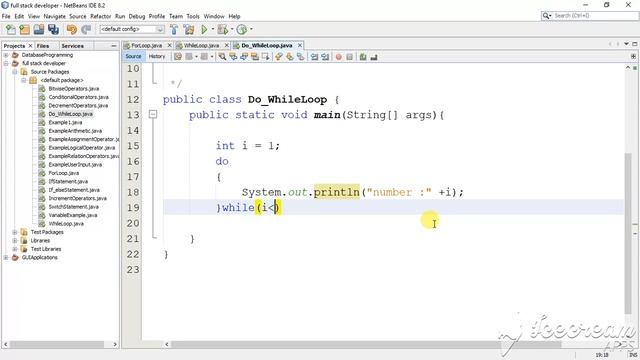Click the Uncomment icon in editor toolbar

[x=374, y=57]
